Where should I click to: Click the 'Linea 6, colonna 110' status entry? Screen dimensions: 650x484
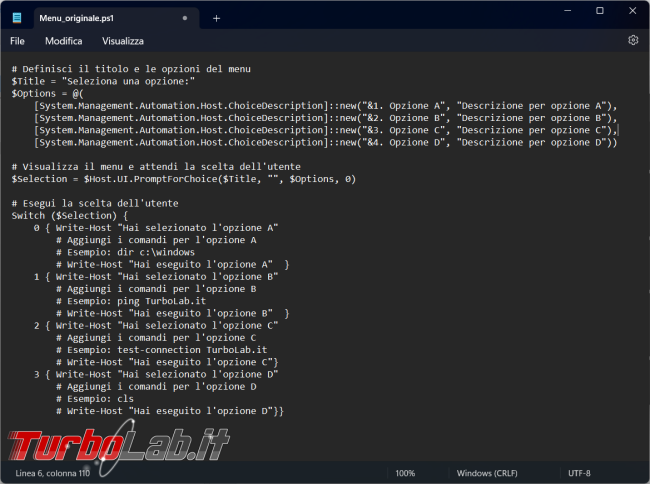click(x=53, y=473)
